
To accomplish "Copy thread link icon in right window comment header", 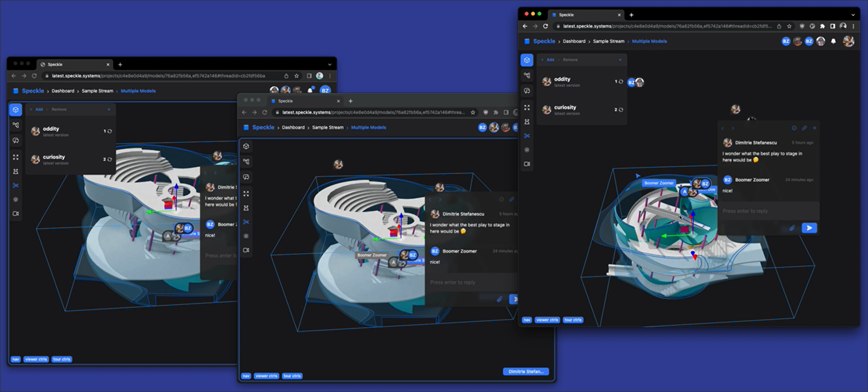I will pos(804,128).
